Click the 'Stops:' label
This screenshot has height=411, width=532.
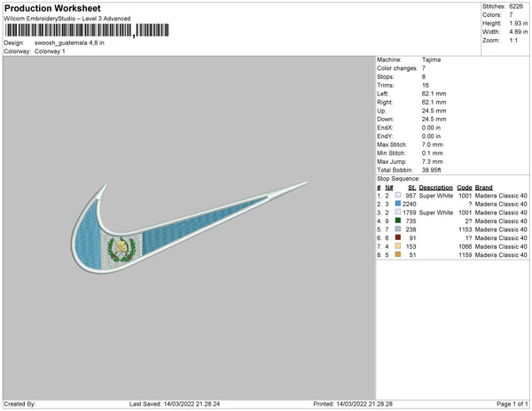[x=385, y=77]
